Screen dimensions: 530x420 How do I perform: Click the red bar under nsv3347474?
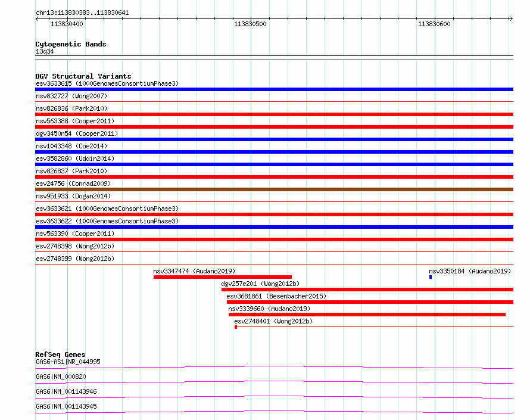tap(222, 277)
